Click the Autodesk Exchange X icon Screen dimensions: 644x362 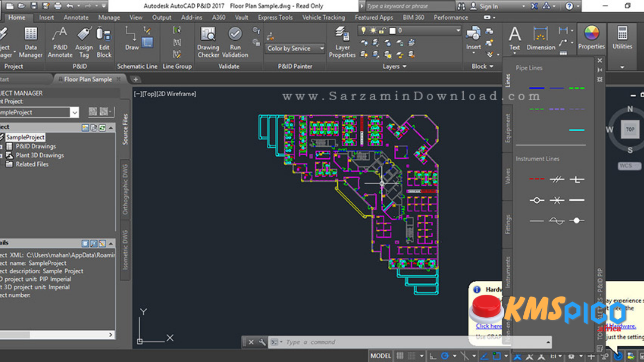pyautogui.click(x=534, y=6)
